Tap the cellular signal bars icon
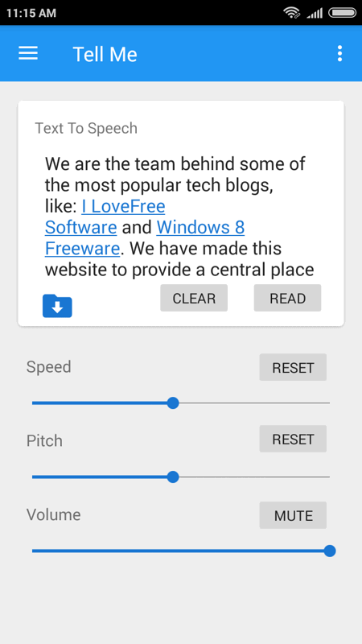The height and width of the screenshot is (644, 362). pos(315,13)
